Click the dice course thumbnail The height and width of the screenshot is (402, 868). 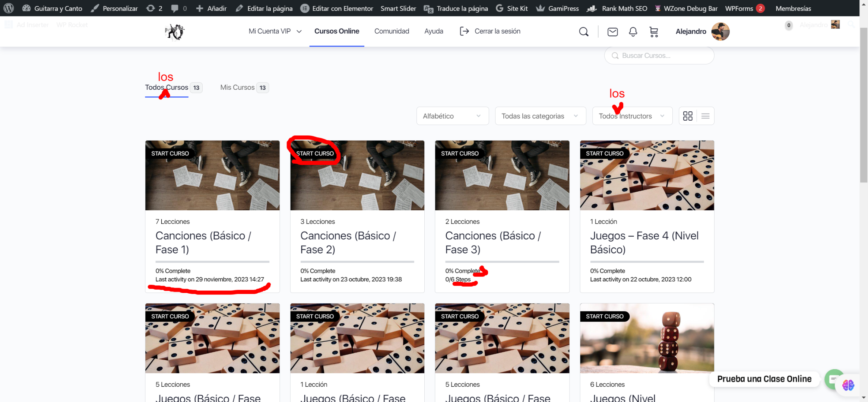point(647,338)
